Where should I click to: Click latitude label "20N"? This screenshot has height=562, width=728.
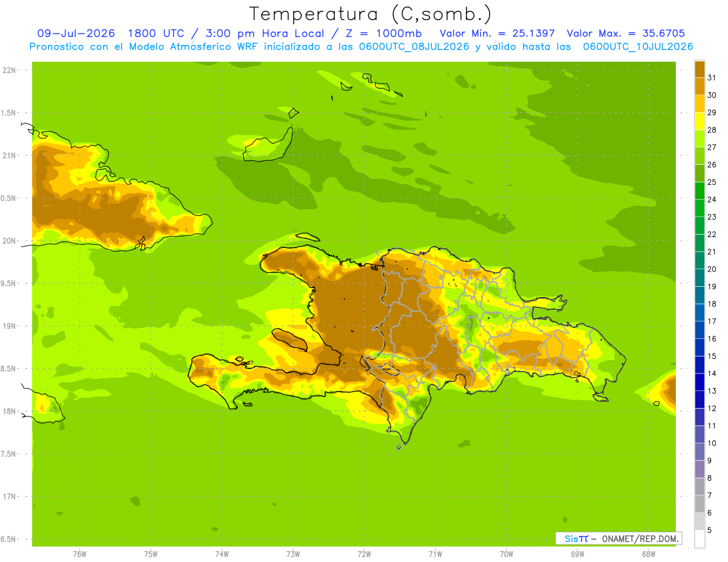[x=8, y=241]
